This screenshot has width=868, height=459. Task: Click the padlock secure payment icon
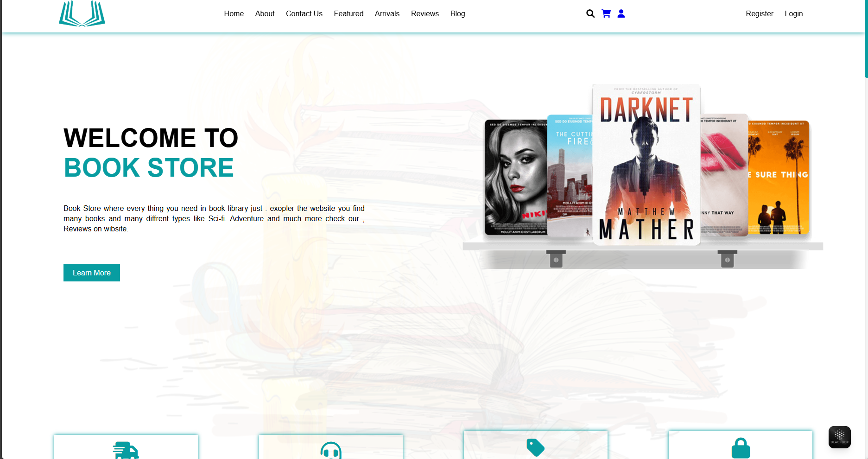741,448
